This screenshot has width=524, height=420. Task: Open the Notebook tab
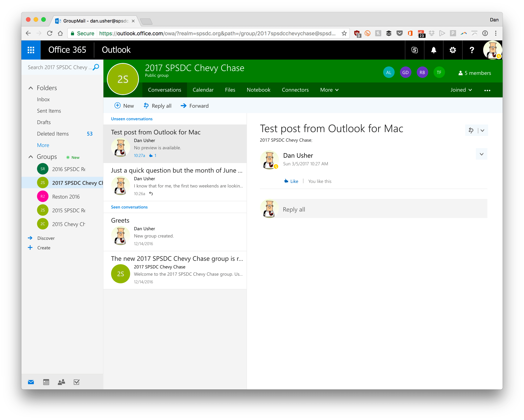(x=258, y=90)
